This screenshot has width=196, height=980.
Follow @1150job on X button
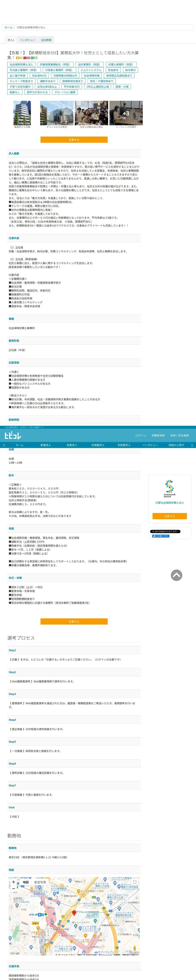tap(165, 531)
